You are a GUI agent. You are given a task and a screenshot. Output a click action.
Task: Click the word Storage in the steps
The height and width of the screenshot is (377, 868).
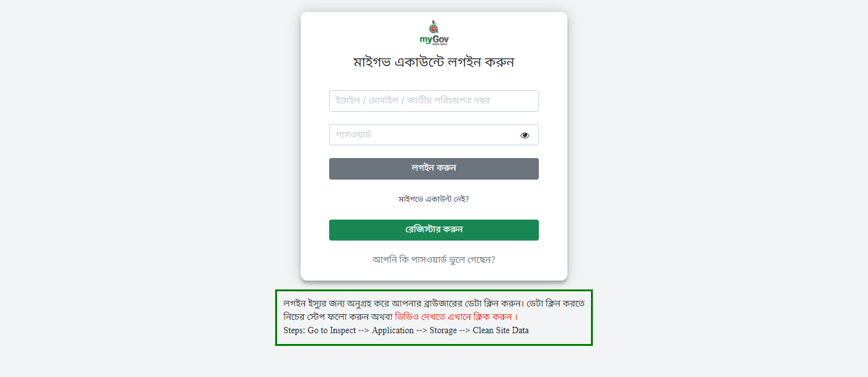tap(443, 331)
